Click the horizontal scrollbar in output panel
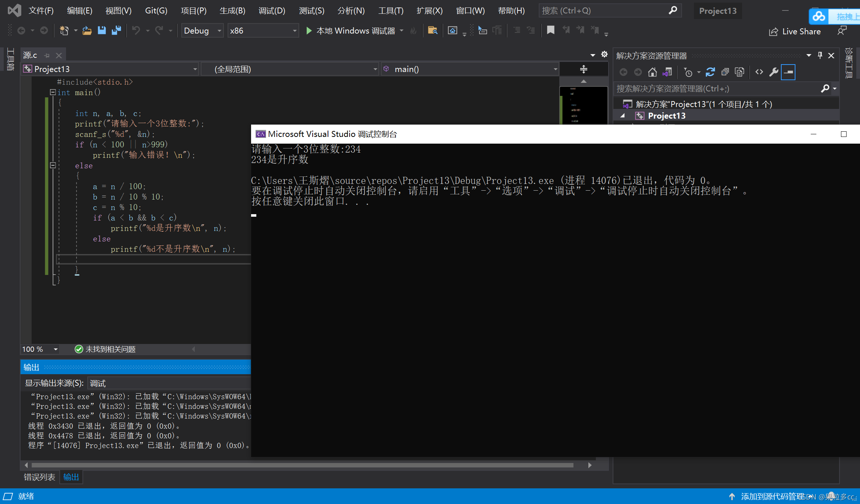This screenshot has height=504, width=860. coord(302,465)
